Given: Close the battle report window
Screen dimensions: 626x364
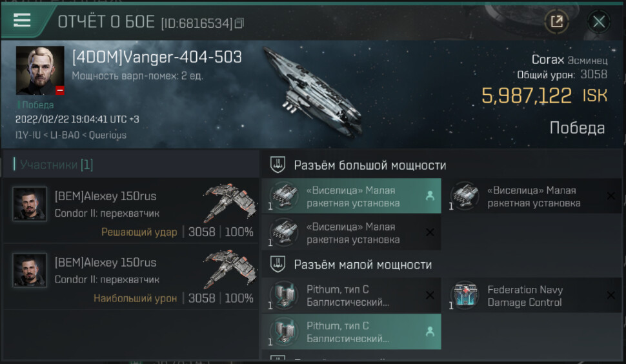Looking at the screenshot, I should pos(598,21).
